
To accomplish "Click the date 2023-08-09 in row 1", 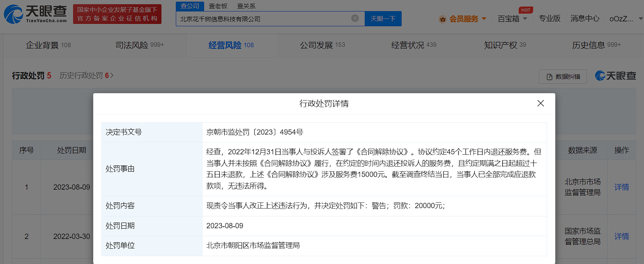I will (71, 187).
